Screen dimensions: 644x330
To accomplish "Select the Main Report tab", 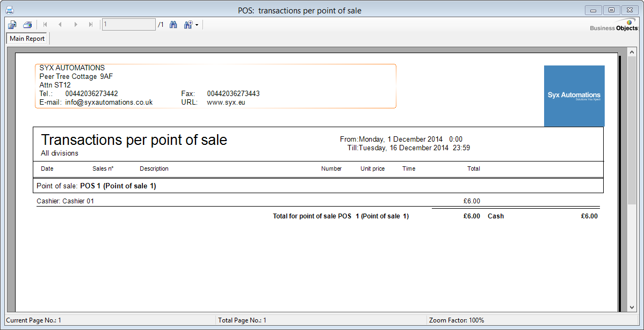I will 27,39.
